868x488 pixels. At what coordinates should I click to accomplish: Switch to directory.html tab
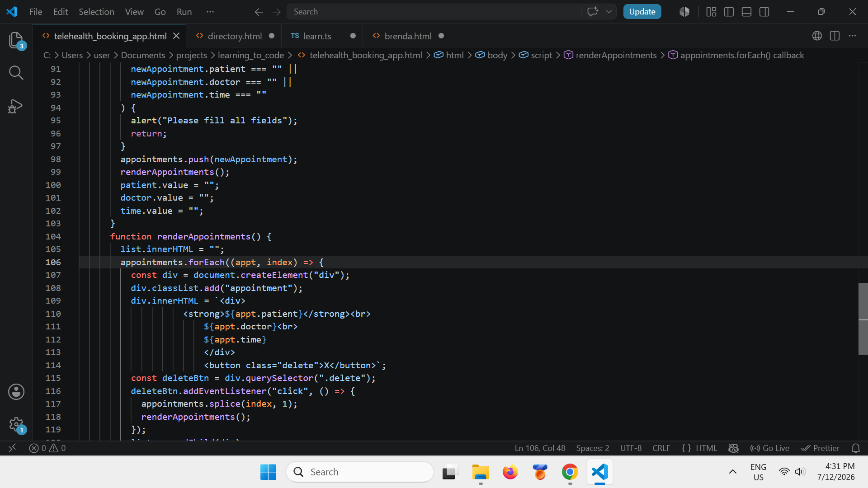click(x=235, y=36)
